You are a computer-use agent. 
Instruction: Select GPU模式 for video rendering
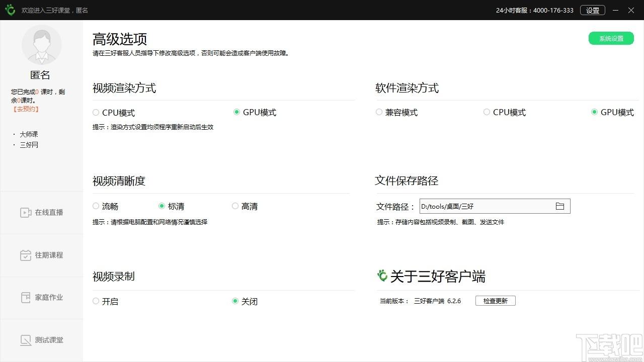255,113
